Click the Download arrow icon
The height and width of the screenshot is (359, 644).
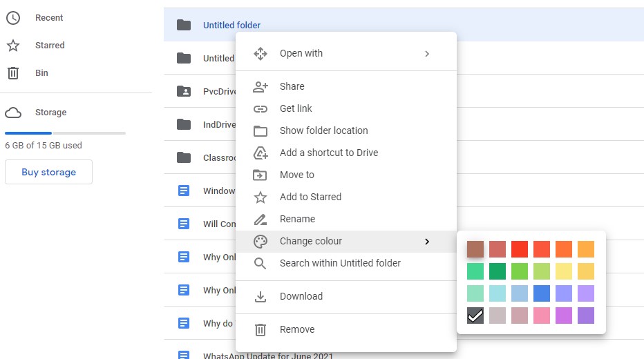261,296
